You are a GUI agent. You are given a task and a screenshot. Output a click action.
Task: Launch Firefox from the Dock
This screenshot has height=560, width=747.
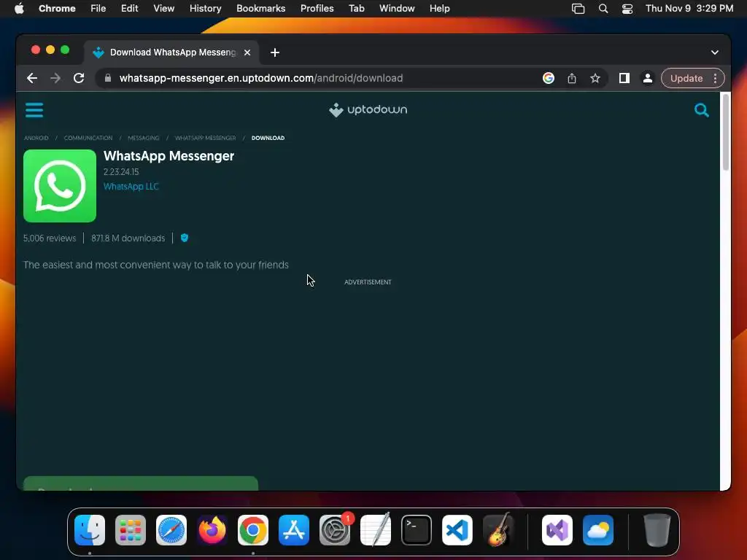coord(212,530)
